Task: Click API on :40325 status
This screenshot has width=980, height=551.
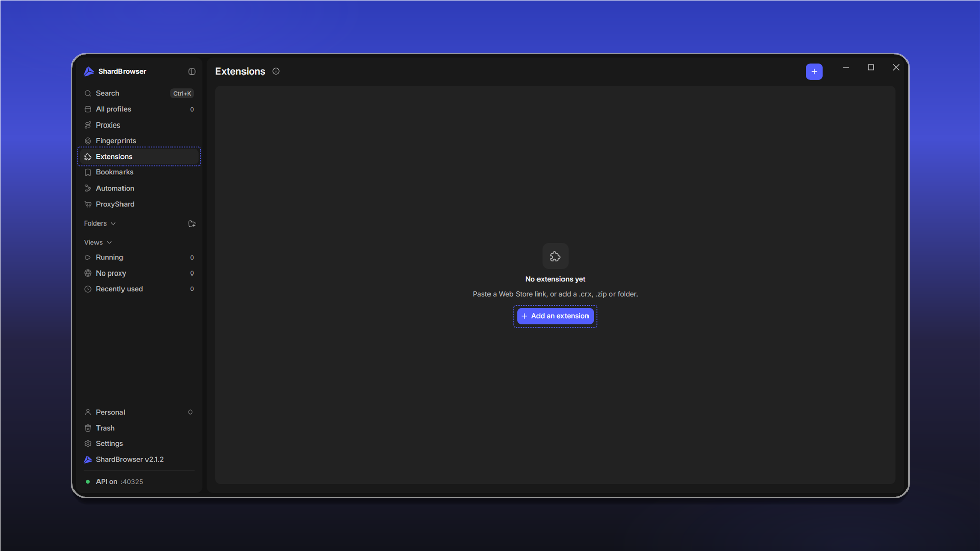Action: 115,482
